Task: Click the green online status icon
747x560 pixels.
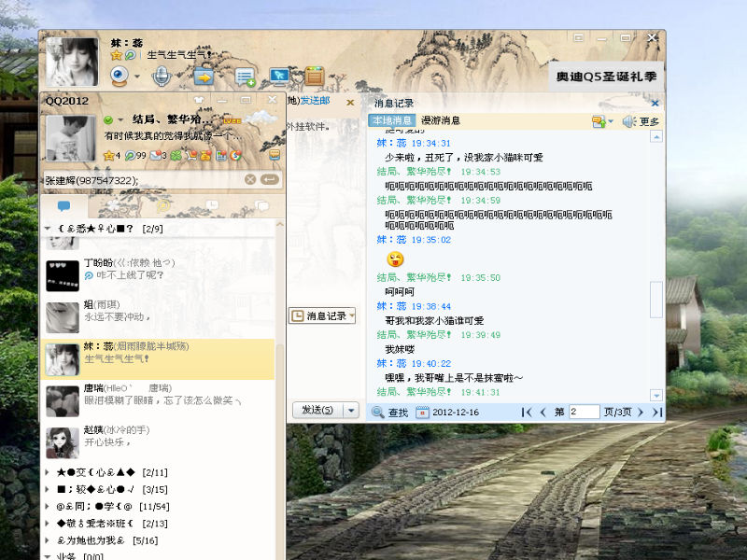Action: 108,120
